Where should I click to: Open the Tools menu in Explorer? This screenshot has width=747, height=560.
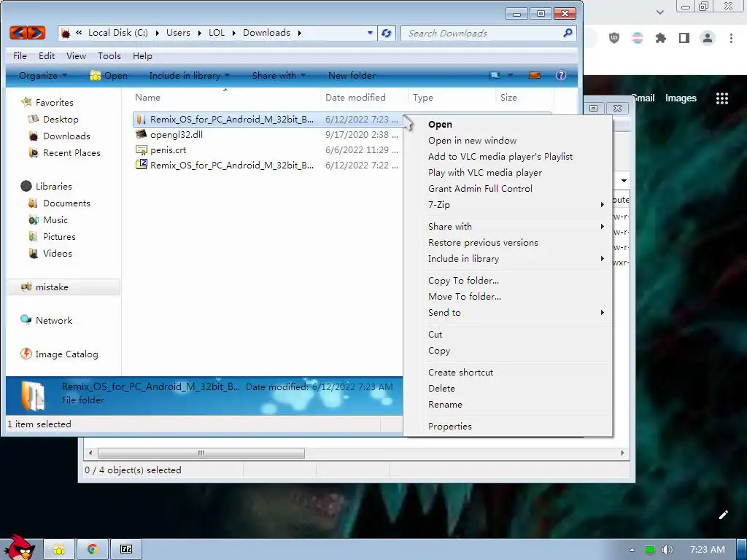click(109, 55)
